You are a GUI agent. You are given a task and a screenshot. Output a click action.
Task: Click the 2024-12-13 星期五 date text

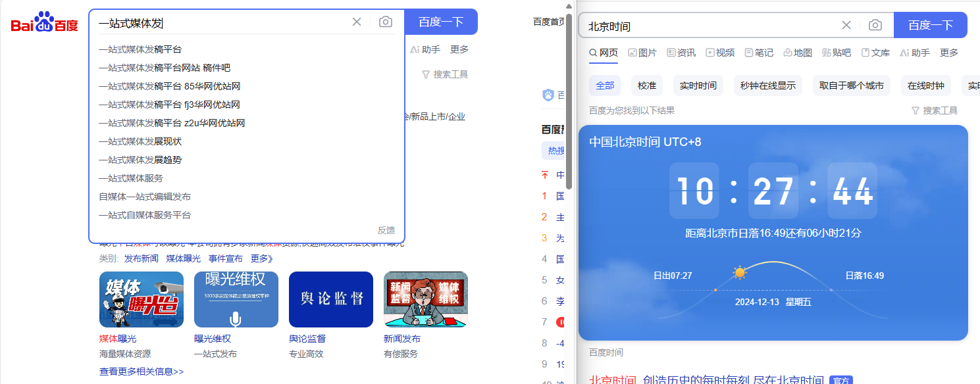click(773, 302)
